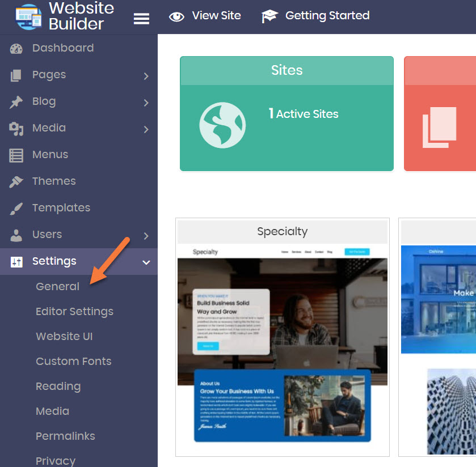Click the Dashboard gauge icon
Viewport: 476px width, 467px height.
(x=16, y=49)
